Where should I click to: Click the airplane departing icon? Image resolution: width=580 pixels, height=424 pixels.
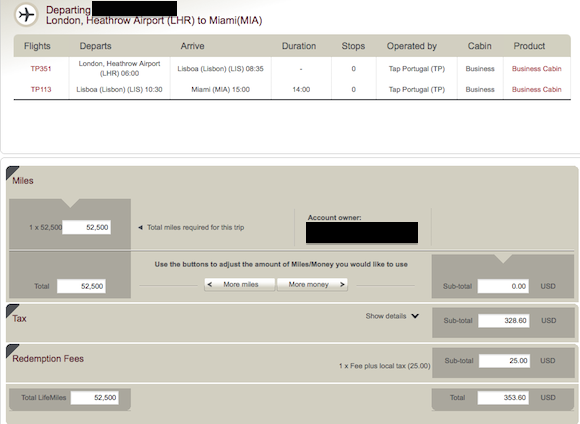[26, 15]
